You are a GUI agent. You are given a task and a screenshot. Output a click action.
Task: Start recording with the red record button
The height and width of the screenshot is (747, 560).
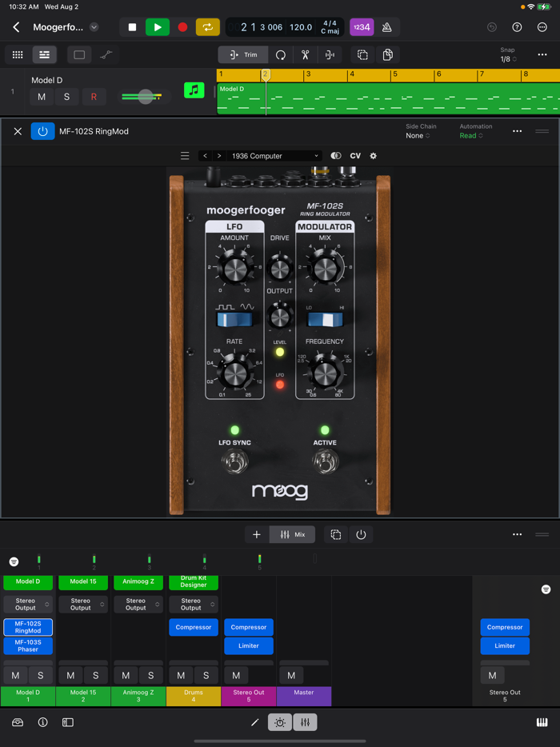182,27
